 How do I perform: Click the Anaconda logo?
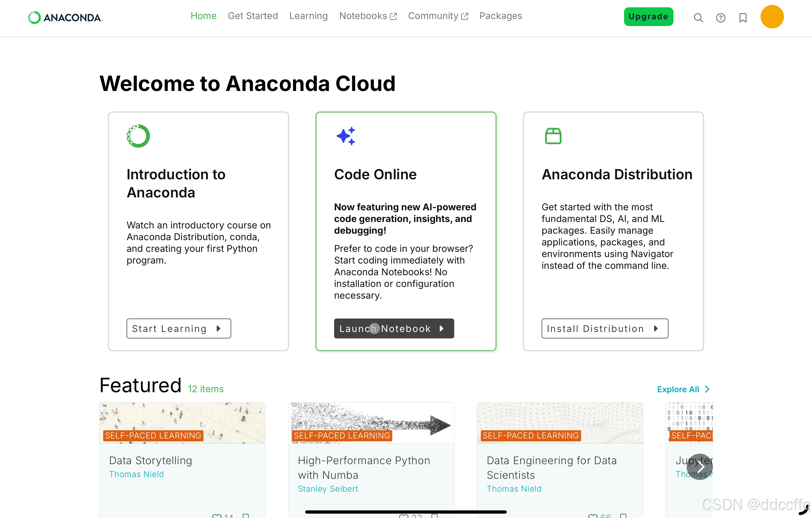click(x=65, y=17)
